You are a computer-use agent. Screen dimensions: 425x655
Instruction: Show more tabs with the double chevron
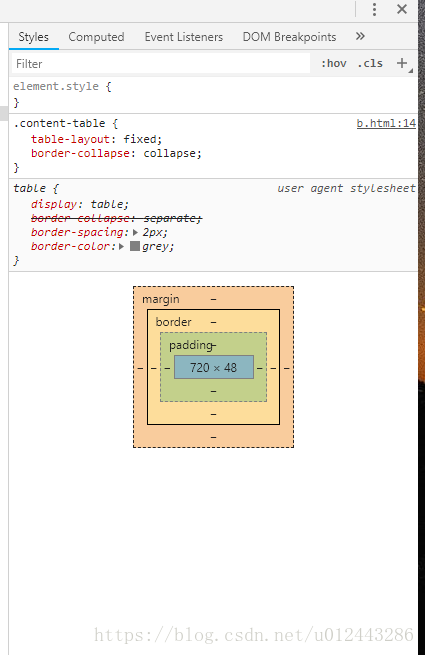360,36
